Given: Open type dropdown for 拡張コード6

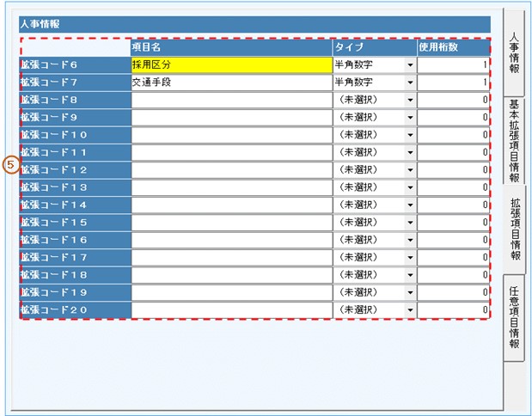Looking at the screenshot, I should 410,64.
